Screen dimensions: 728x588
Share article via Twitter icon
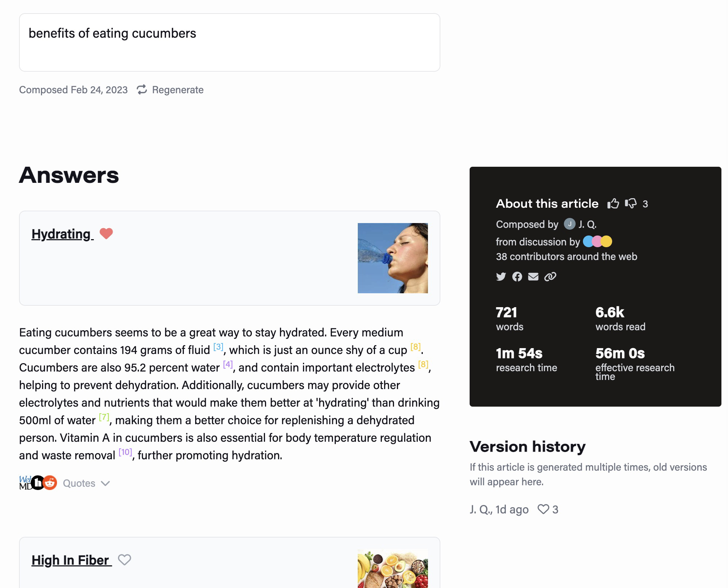(501, 276)
